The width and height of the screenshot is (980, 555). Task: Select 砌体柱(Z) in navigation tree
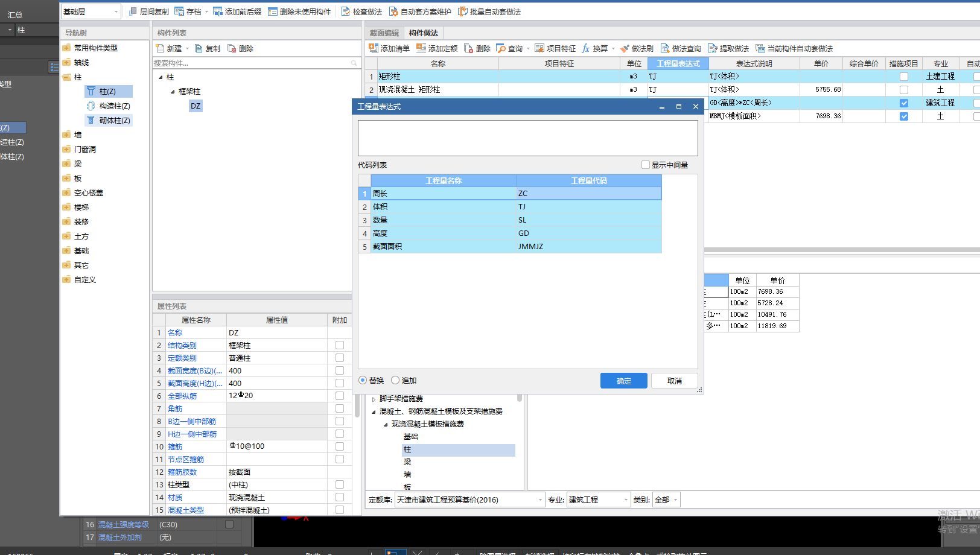click(x=108, y=120)
